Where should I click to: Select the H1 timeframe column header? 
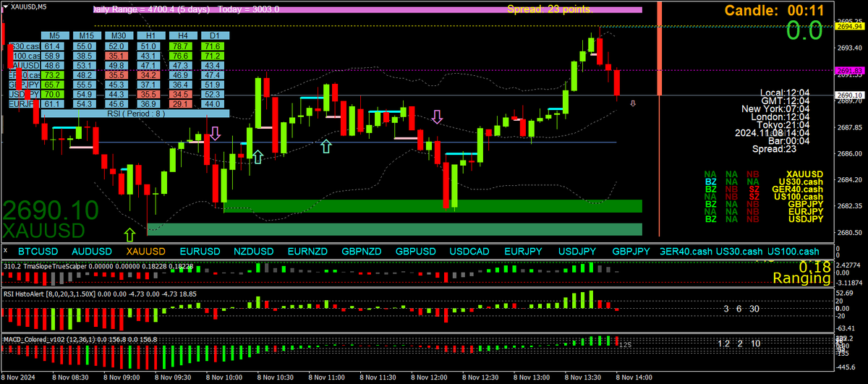tap(150, 35)
